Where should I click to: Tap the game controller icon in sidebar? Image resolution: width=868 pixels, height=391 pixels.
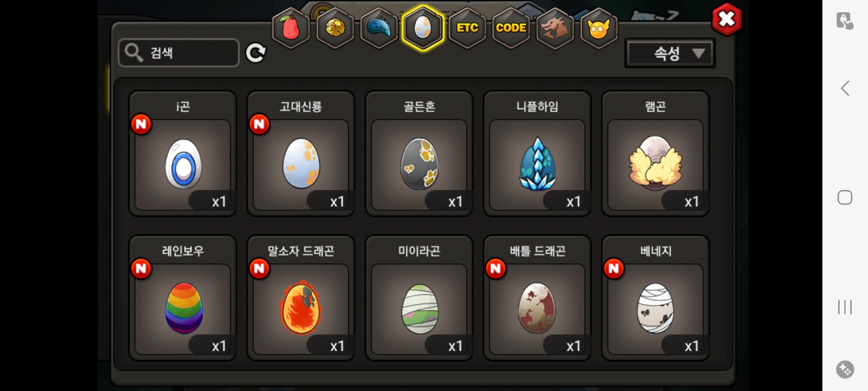pos(845,370)
